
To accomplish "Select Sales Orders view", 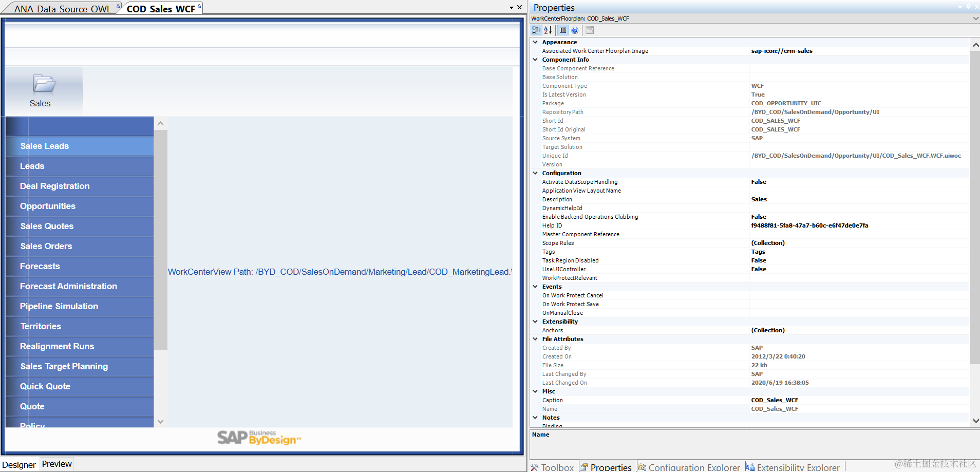I will click(x=80, y=247).
